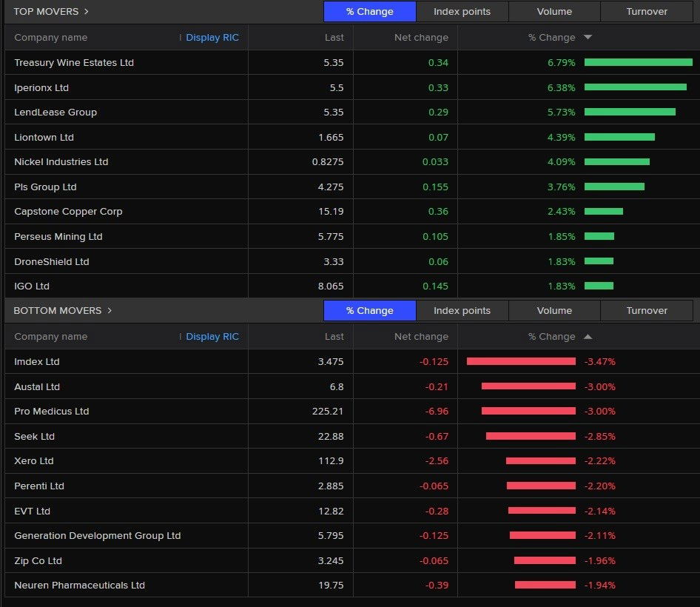Image resolution: width=700 pixels, height=607 pixels.
Task: Click the red bar for Austal Ltd
Action: 529,386
